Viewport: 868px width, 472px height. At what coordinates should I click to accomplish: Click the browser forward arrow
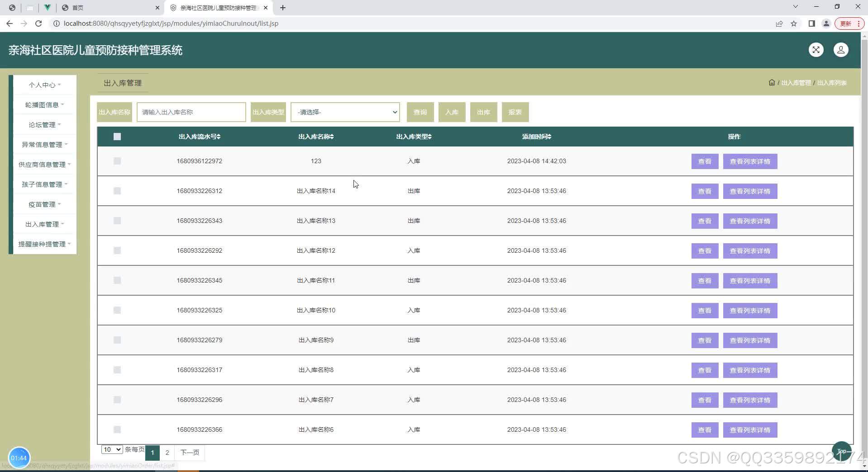pos(24,24)
